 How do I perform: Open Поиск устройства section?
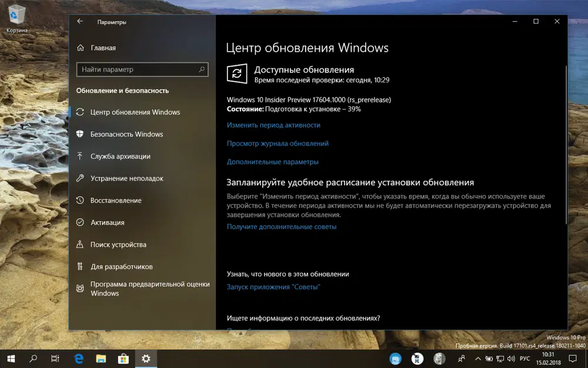tap(142, 244)
